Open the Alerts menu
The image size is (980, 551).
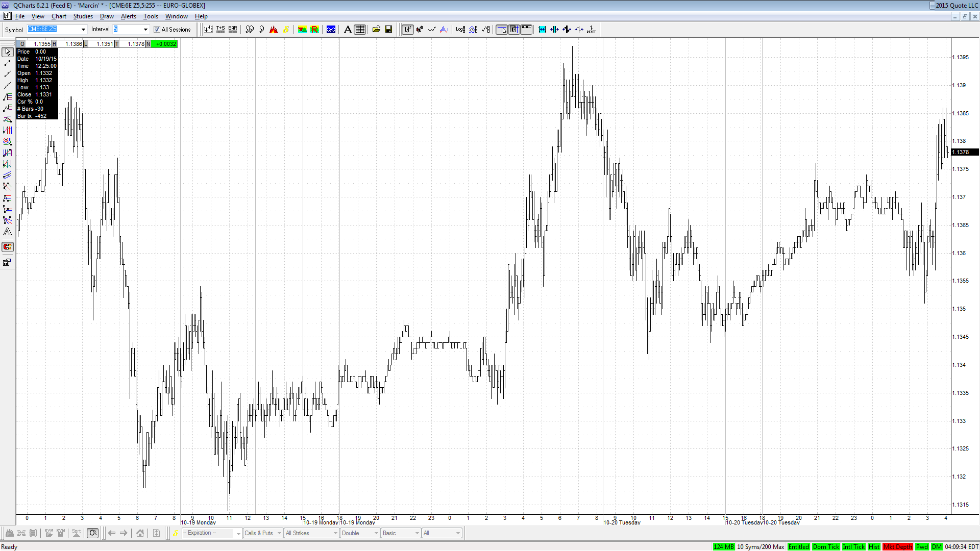pos(128,16)
